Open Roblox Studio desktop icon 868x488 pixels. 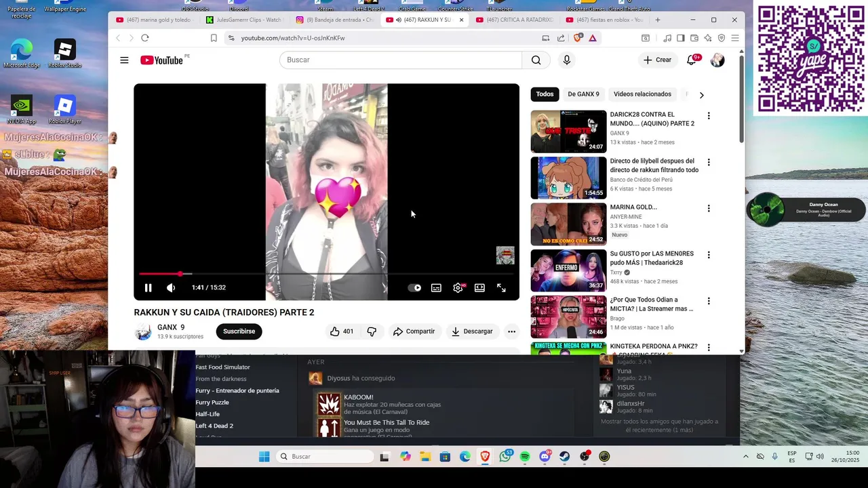[x=64, y=54]
